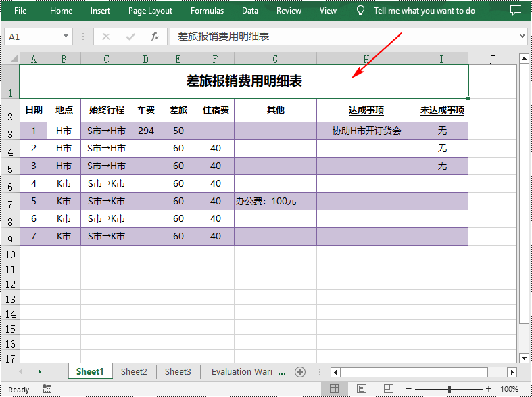Viewport: 532px width, 397px height.
Task: Select the merged title cell 差旅报销费用明细表
Action: point(244,81)
